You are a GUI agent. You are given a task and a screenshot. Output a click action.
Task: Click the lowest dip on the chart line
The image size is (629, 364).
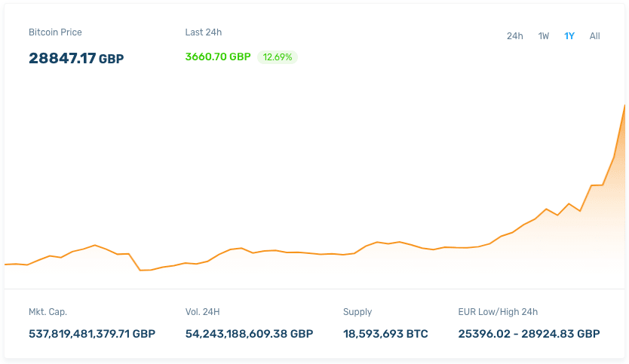click(x=146, y=270)
